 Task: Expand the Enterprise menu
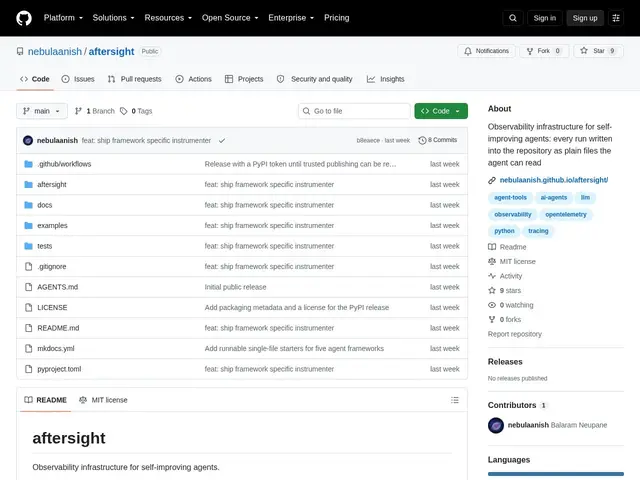pyautogui.click(x=291, y=18)
